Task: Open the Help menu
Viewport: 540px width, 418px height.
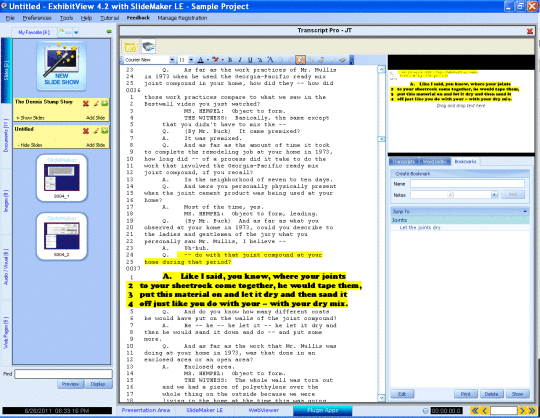Action: pyautogui.click(x=86, y=18)
